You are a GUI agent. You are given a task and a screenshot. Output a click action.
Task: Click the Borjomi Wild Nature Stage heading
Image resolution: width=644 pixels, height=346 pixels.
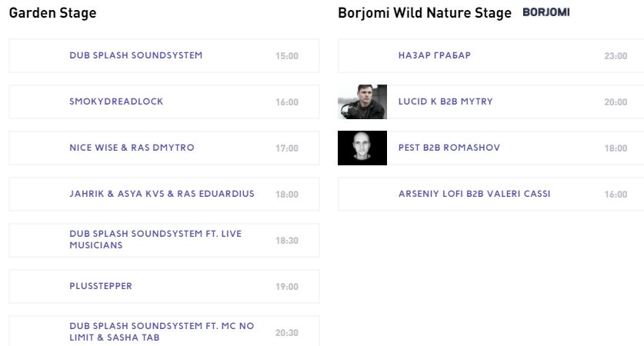[x=425, y=14]
